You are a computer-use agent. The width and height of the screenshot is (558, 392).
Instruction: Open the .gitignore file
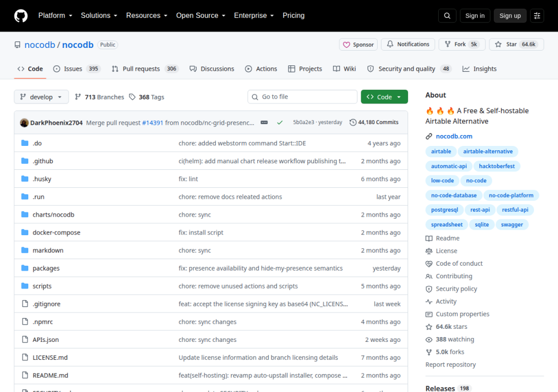[x=46, y=304]
